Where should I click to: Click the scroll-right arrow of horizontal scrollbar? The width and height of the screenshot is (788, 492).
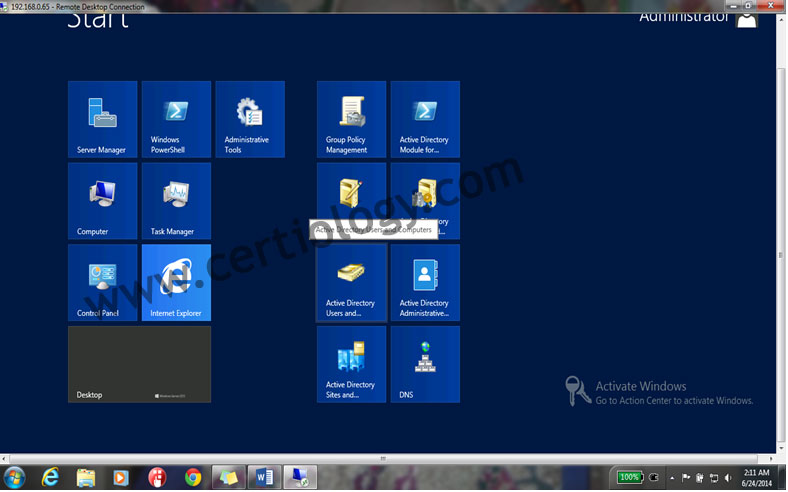(772, 459)
